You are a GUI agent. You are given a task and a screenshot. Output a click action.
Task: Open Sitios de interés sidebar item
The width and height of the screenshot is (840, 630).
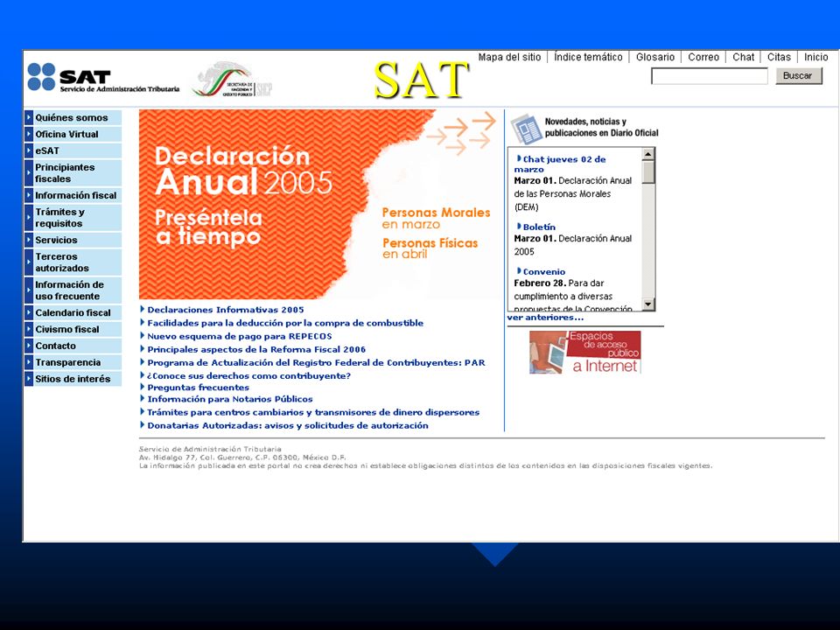coord(73,379)
